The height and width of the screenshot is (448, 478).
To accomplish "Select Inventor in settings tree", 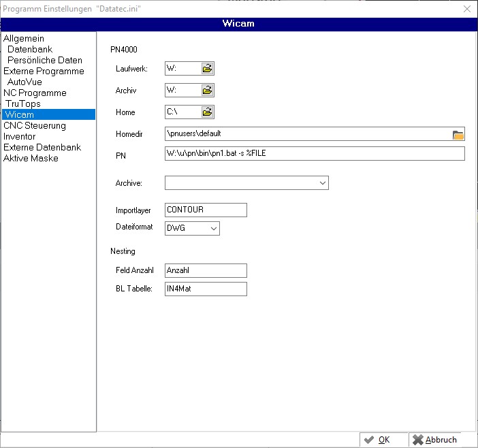I will [x=19, y=137].
